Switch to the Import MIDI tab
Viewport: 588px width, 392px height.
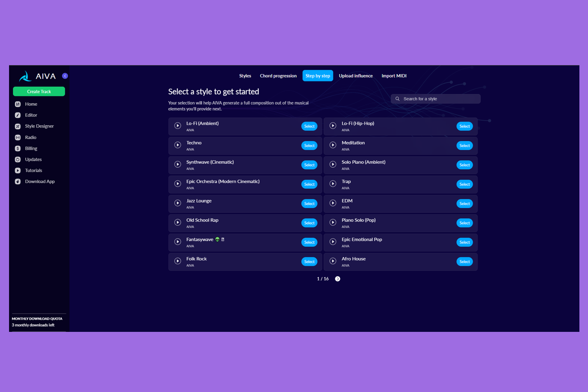394,76
